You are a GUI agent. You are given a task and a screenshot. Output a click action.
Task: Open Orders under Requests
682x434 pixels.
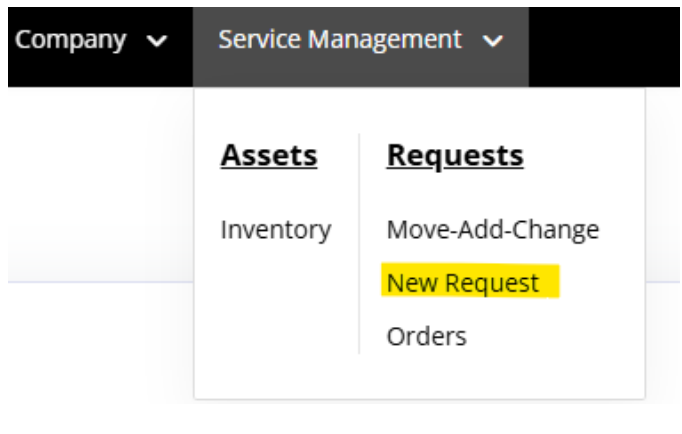point(427,337)
